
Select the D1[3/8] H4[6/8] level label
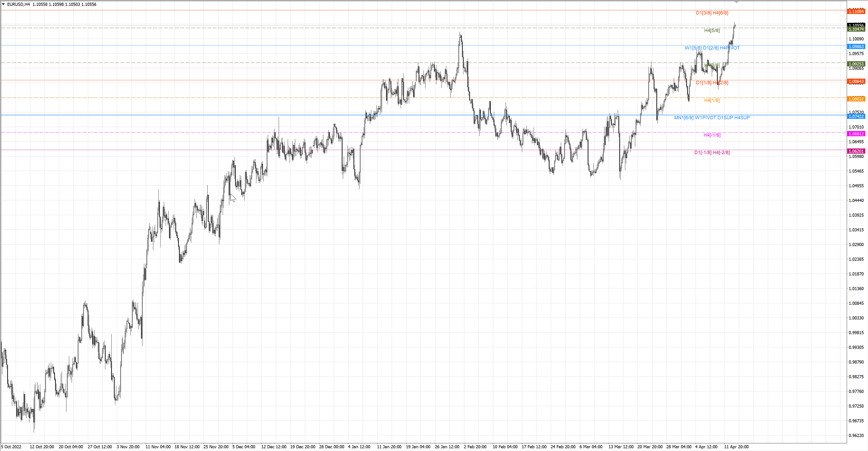click(712, 13)
